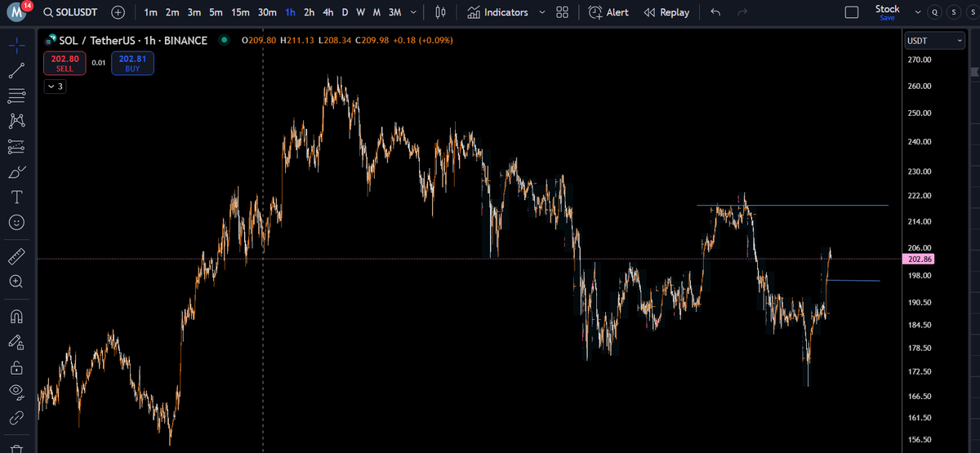This screenshot has width=980, height=453.
Task: Select the upper horizontal line near 219
Action: 792,205
